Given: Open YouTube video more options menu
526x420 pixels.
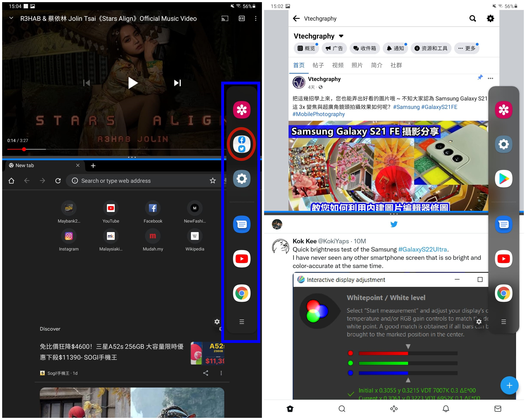Looking at the screenshot, I should click(255, 19).
